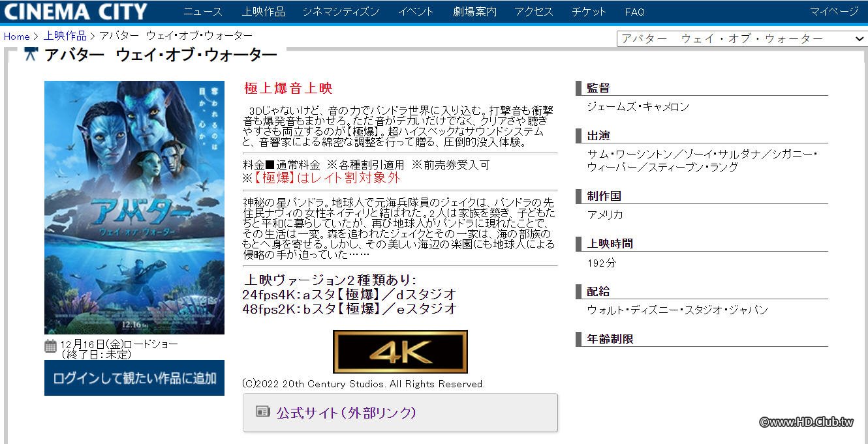Viewport: 868px width, 444px height.
Task: Click the calendar icon near release date
Action: tap(50, 346)
